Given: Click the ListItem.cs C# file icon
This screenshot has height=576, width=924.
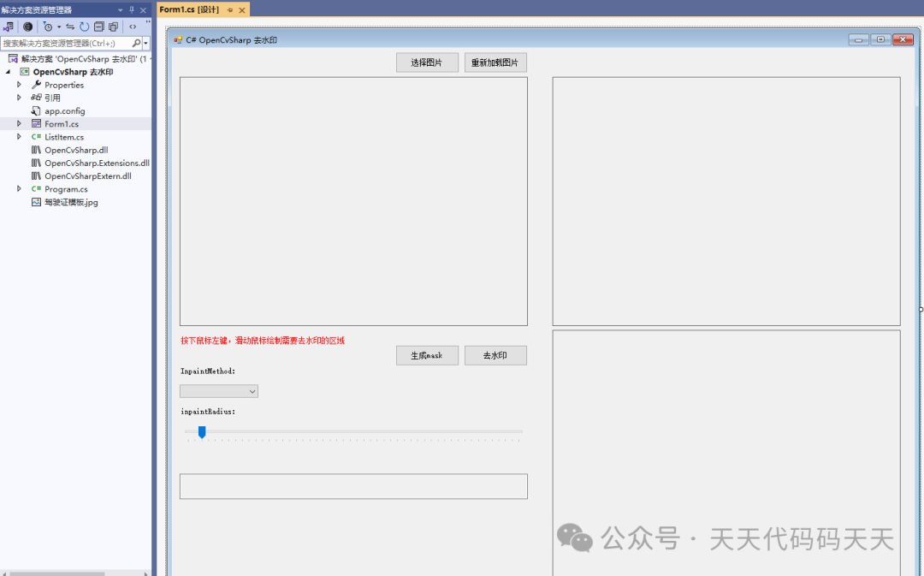Looking at the screenshot, I should 36,137.
